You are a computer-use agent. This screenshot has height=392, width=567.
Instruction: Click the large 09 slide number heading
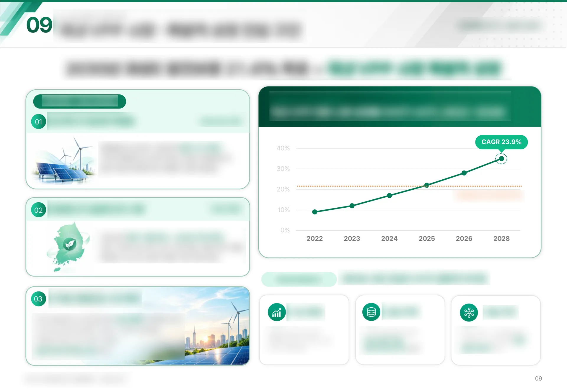point(39,25)
